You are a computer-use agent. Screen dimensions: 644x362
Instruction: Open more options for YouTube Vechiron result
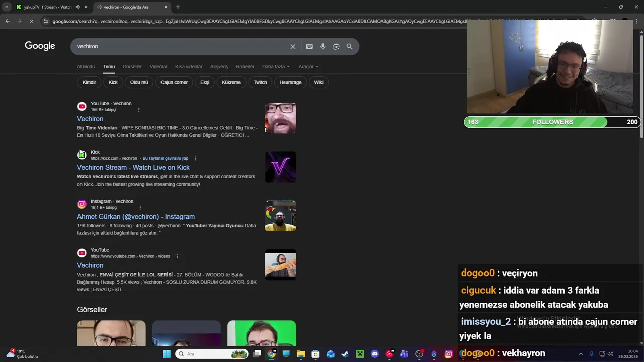[x=139, y=110]
